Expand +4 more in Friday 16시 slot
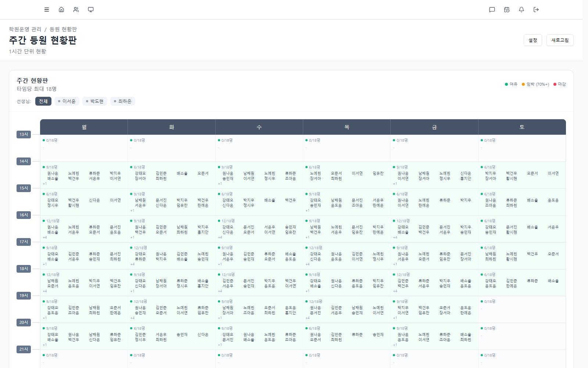Viewport: 588px width, 368px height. (x=395, y=237)
